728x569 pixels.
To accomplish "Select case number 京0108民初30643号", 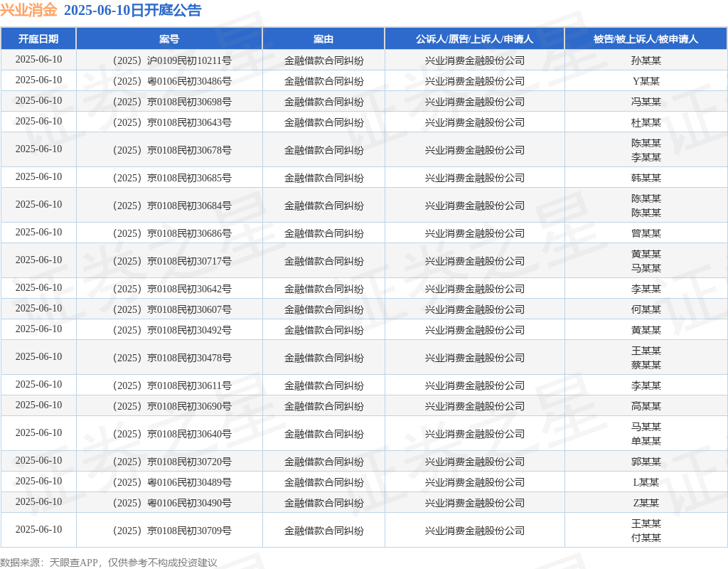I will pos(172,122).
